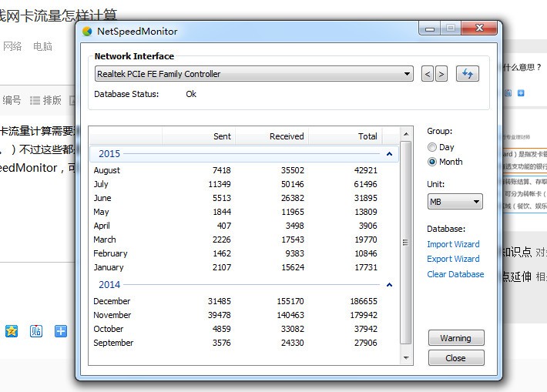
Task: Sort by the Total column header
Action: 345,136
